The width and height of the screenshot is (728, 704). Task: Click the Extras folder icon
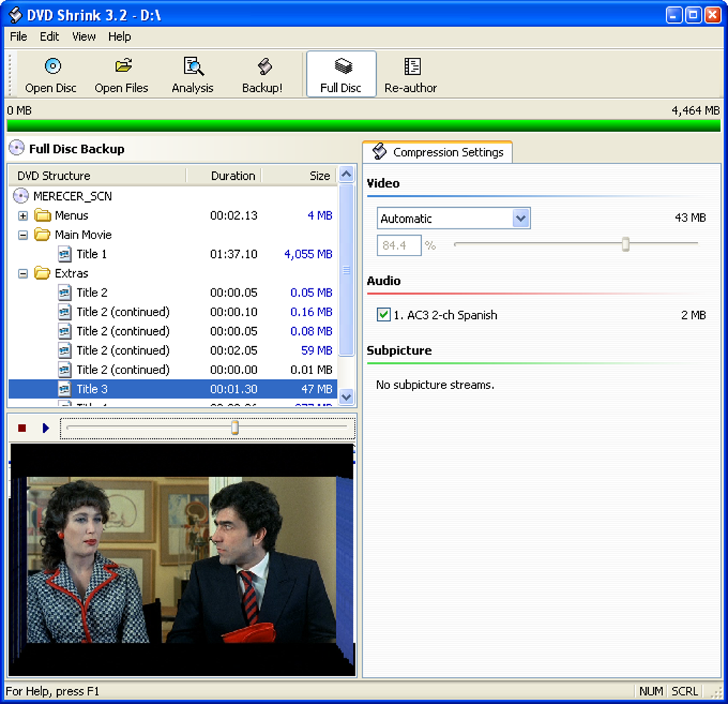[x=43, y=273]
